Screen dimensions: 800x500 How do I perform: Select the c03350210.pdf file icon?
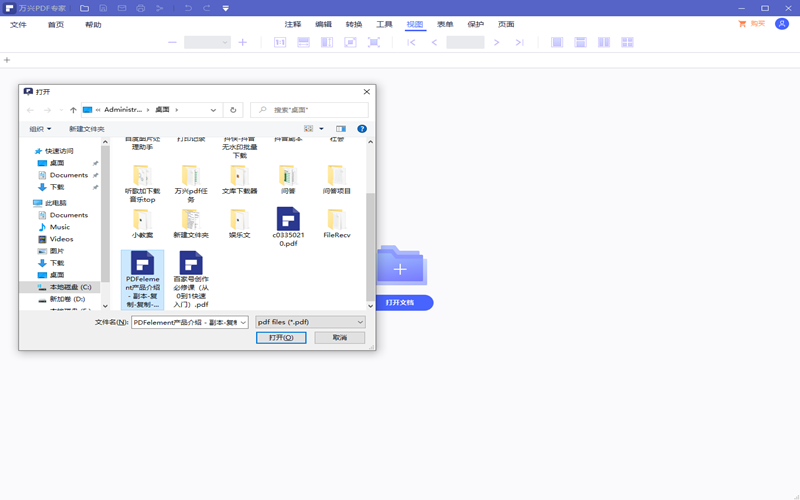[x=288, y=221]
